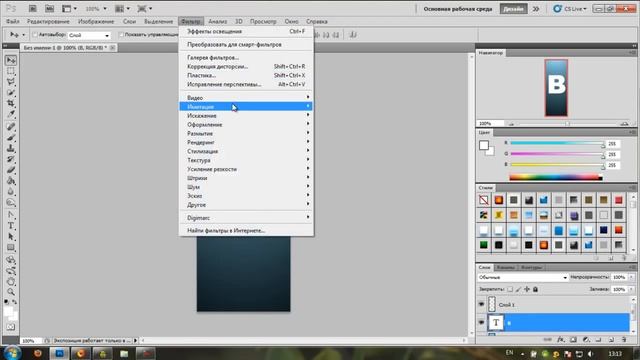Select the Paint Bucket tool
This screenshot has height=360, width=640.
11,181
